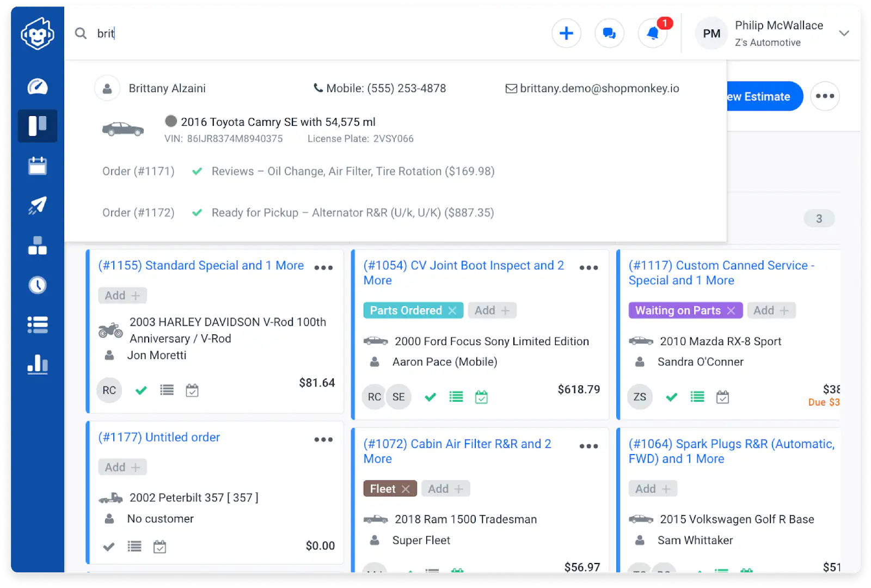The height and width of the screenshot is (588, 871).
Task: Remove the Fleet tag from order #1072
Action: pos(406,488)
